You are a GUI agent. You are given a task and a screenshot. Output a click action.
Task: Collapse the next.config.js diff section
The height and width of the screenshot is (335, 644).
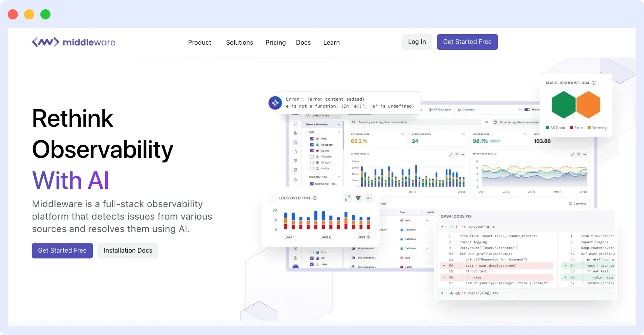point(442,227)
